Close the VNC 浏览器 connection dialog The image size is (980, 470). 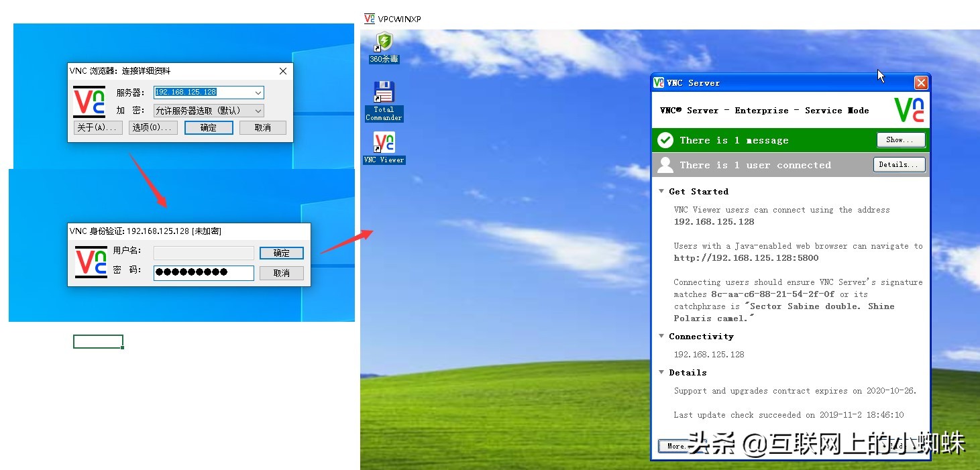click(x=282, y=71)
